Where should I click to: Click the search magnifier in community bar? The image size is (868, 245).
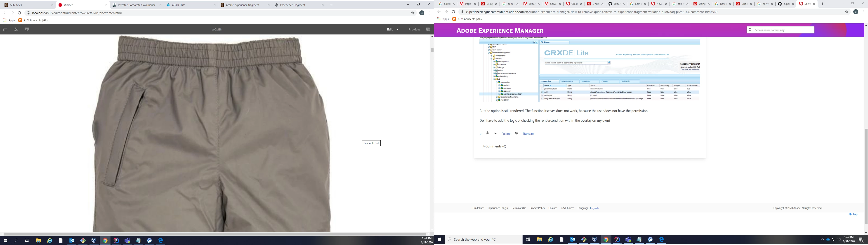[750, 30]
